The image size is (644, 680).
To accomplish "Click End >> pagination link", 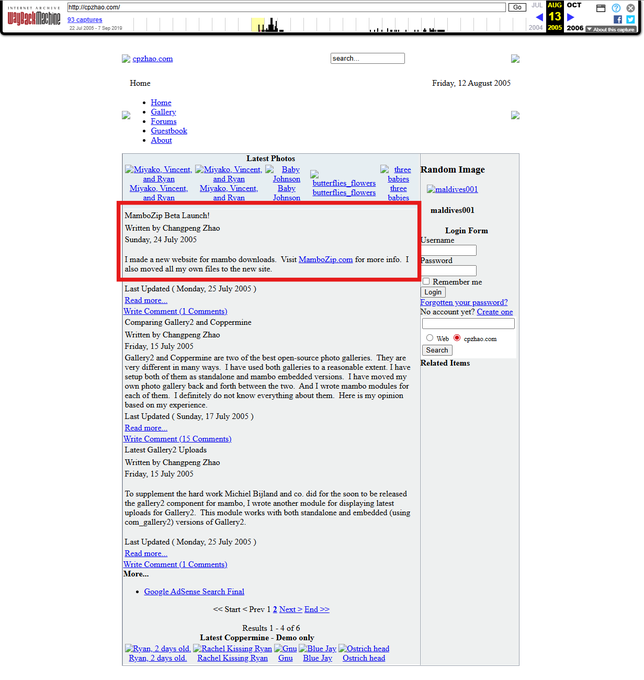I will point(317,609).
